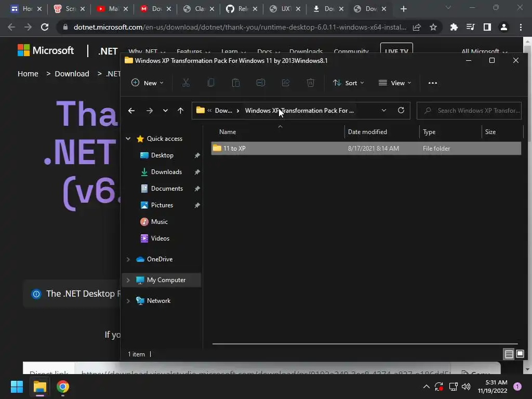Open recent locations dropdown arrow
Viewport: 532px width, 399px height.
[165, 111]
